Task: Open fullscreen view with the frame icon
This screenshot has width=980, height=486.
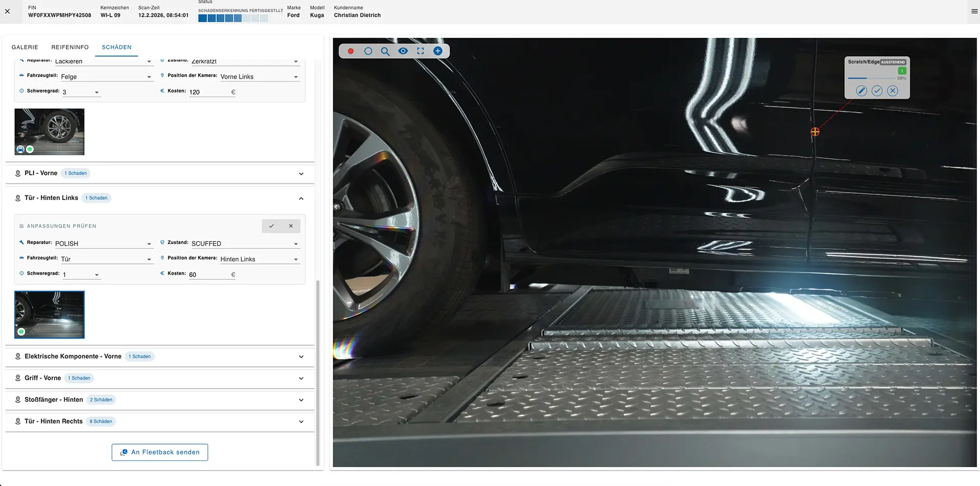Action: click(421, 51)
